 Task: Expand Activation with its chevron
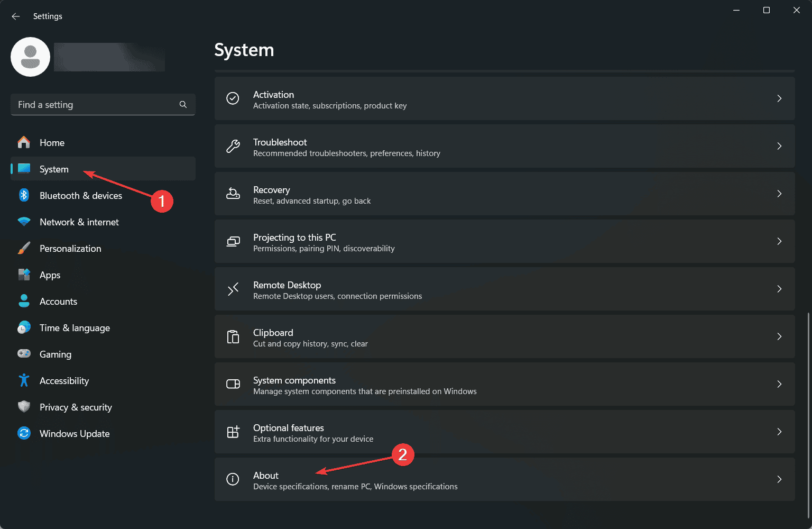[x=779, y=98]
